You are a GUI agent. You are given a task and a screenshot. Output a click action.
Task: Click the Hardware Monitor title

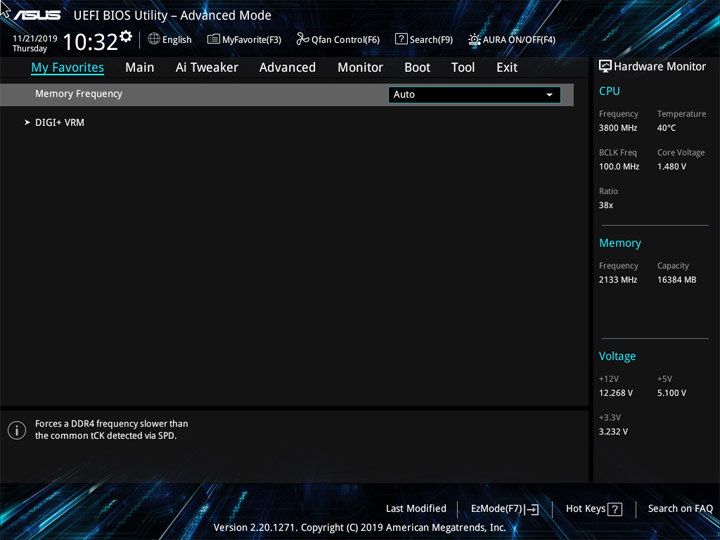[x=660, y=67]
